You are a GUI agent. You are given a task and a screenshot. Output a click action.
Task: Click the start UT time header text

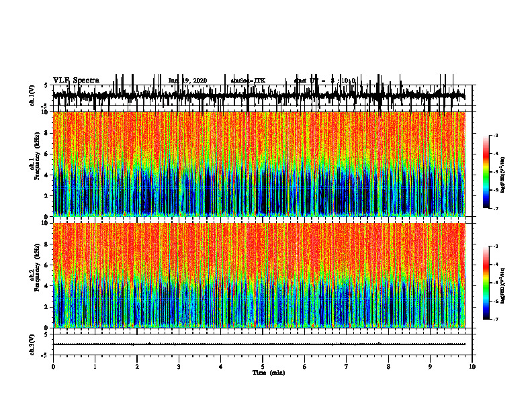tap(324, 81)
